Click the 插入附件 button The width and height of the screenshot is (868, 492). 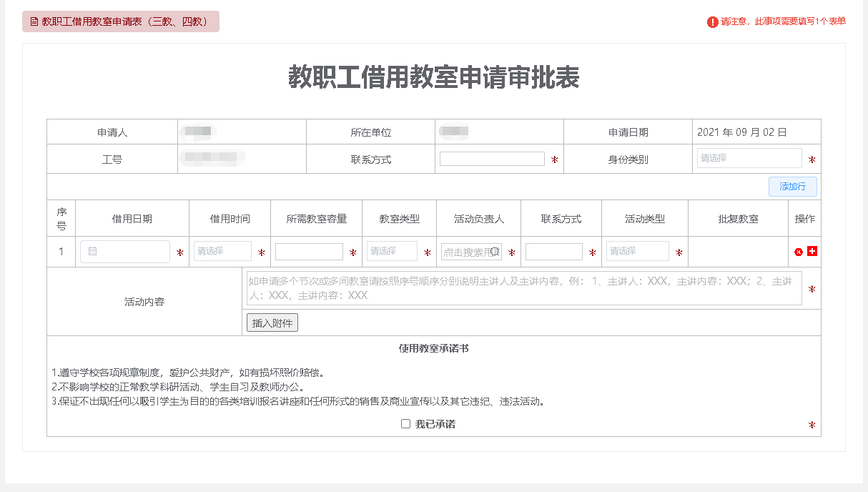(272, 323)
